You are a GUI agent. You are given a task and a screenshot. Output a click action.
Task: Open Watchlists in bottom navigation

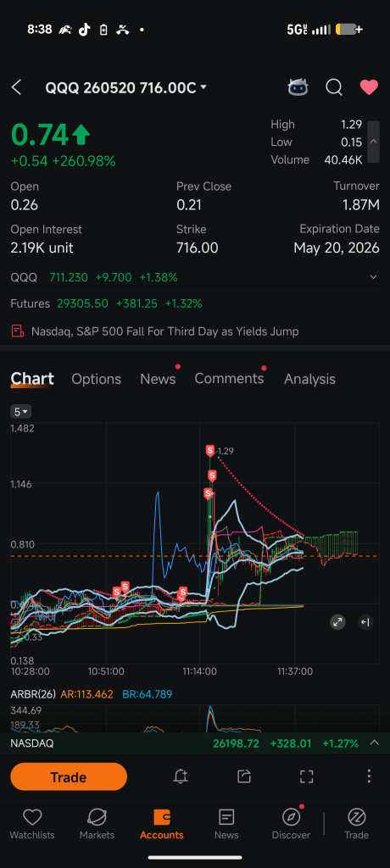(x=32, y=824)
